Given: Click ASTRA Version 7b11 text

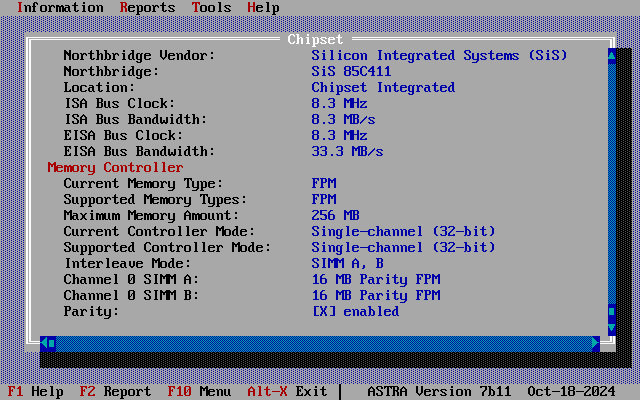Looking at the screenshot, I should click(439, 391).
